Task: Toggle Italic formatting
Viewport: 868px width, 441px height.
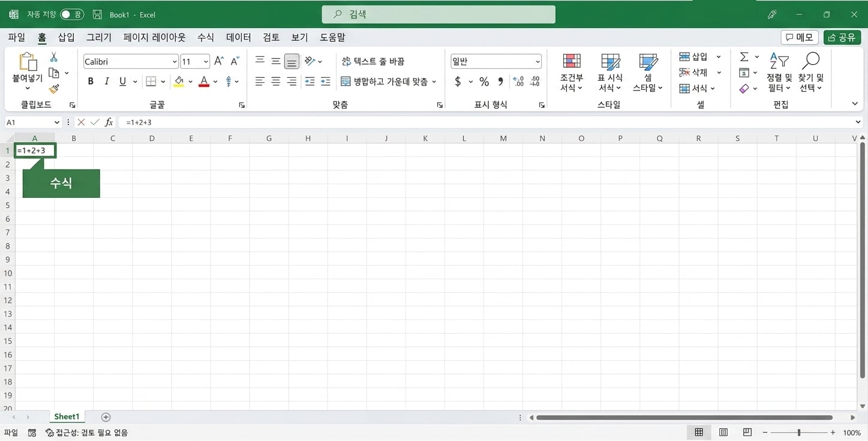Action: pos(107,81)
